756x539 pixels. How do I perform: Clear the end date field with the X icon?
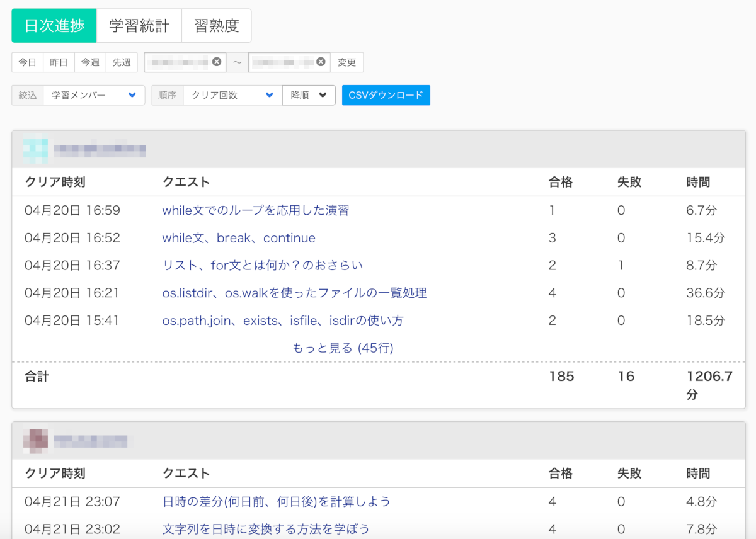tap(321, 62)
